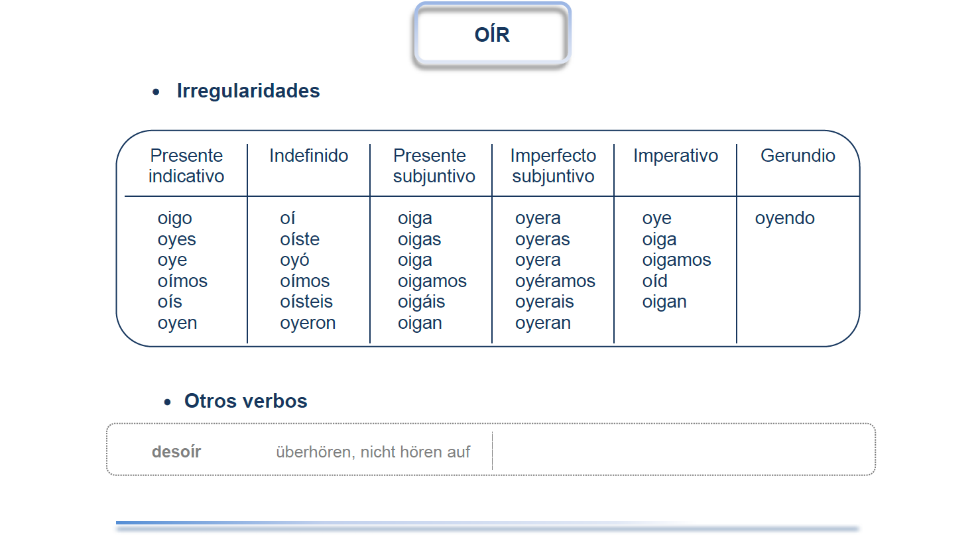Click the word oigamos in Presente subjuntivo
The width and height of the screenshot is (980, 535).
(432, 281)
